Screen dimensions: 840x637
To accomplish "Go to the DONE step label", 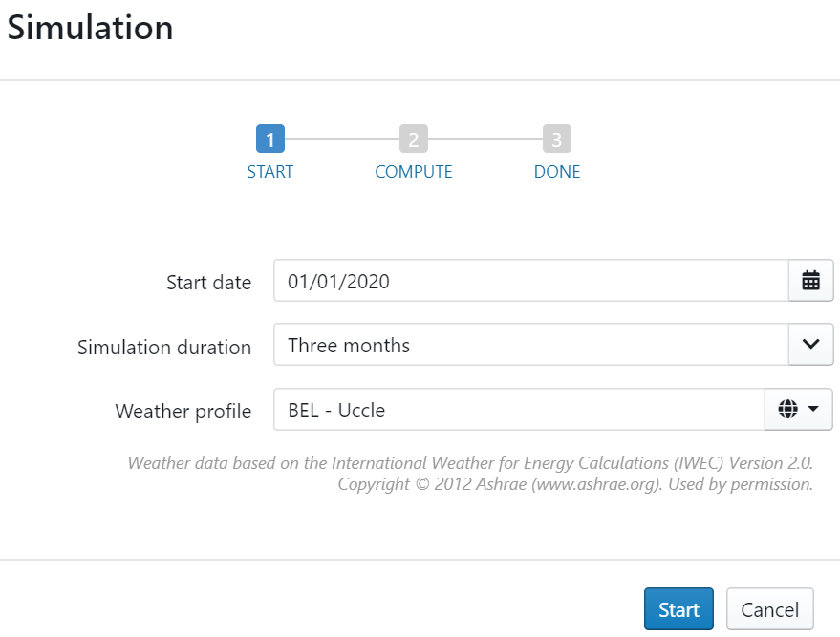I will [x=557, y=173].
